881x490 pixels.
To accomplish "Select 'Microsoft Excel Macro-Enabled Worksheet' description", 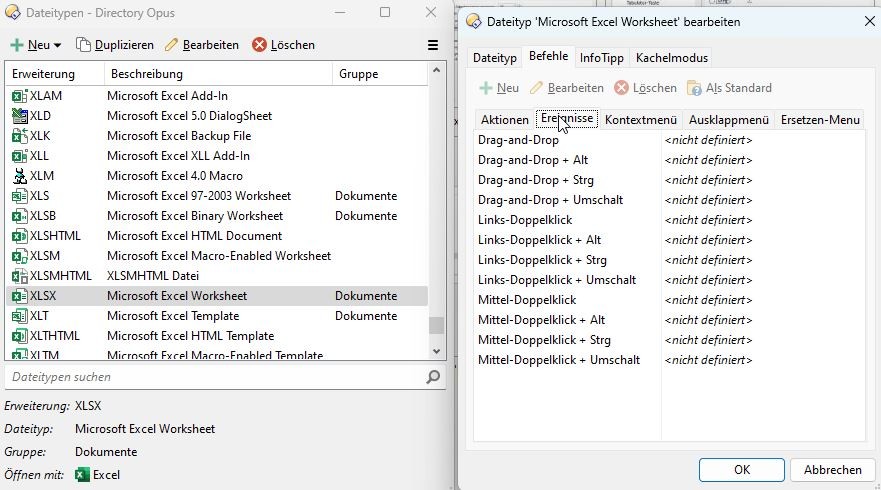I will (x=219, y=256).
